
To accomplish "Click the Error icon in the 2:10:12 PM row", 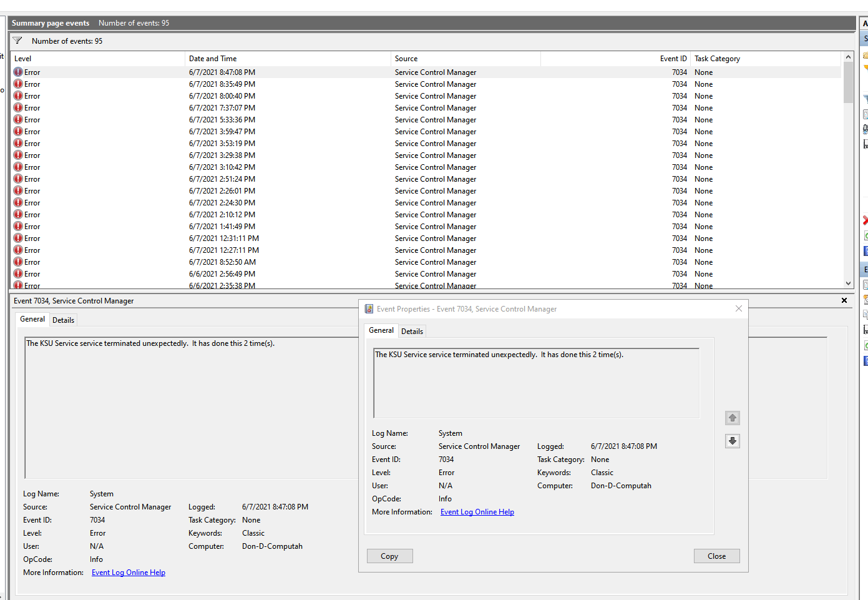I will pos(18,214).
